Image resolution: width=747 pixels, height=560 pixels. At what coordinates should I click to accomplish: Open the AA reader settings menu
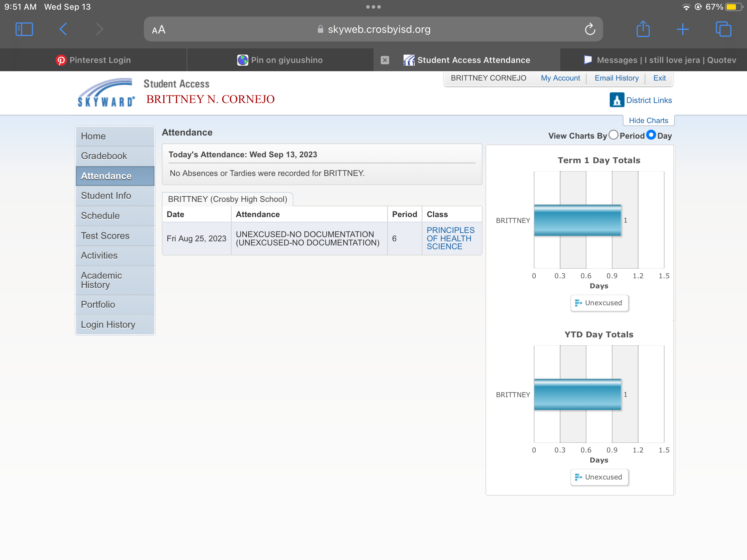coord(159,30)
